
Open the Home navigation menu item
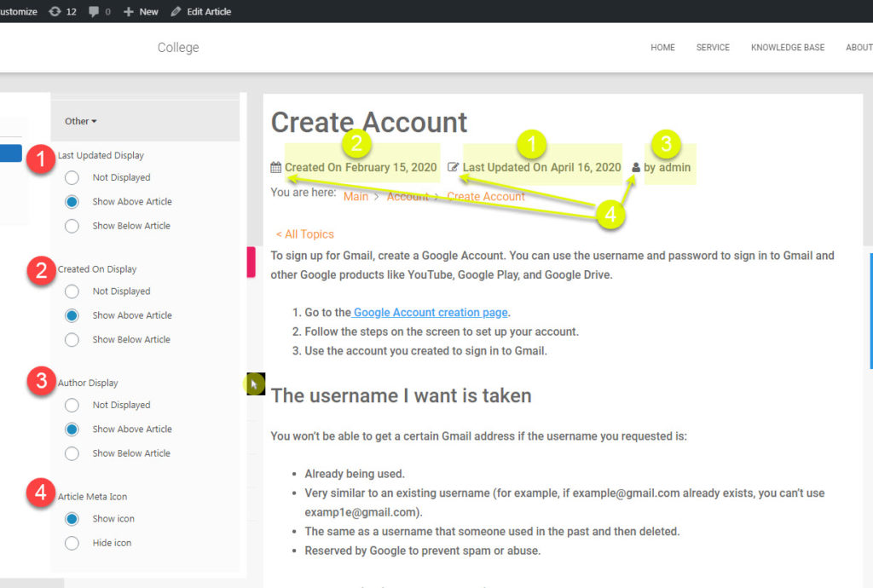(x=662, y=48)
